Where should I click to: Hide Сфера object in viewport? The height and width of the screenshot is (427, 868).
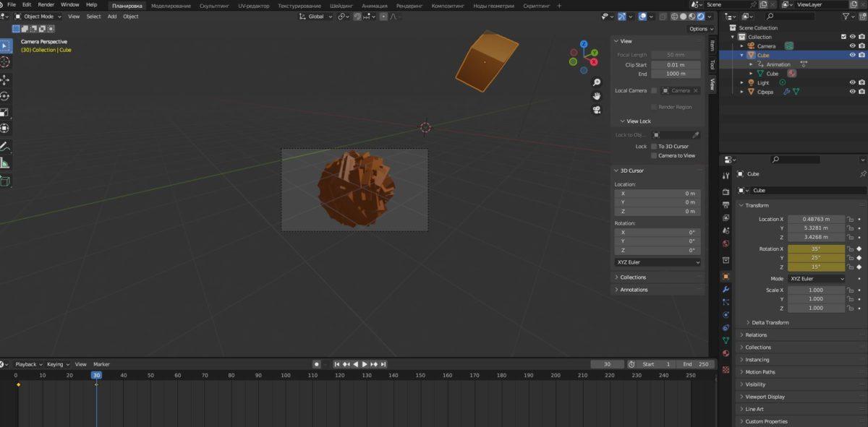[x=852, y=92]
